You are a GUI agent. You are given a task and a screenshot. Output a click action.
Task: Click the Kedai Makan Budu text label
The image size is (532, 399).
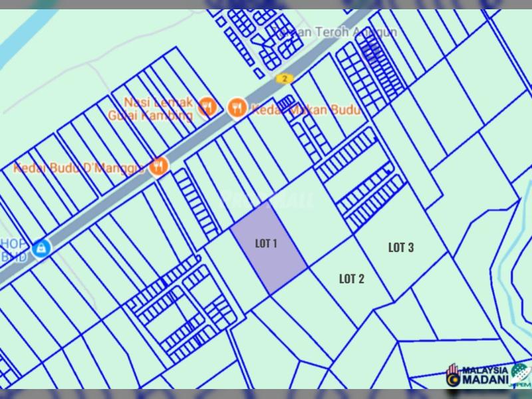pos(306,110)
